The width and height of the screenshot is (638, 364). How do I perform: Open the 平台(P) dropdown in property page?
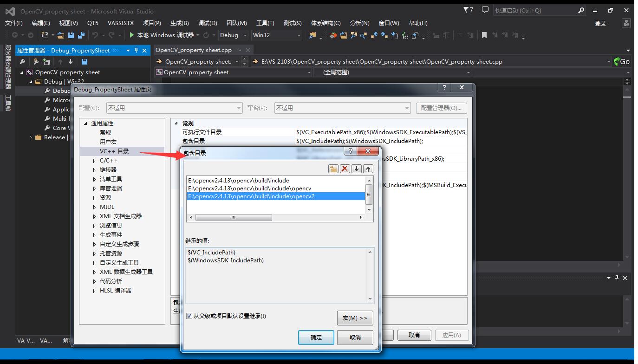tap(343, 108)
